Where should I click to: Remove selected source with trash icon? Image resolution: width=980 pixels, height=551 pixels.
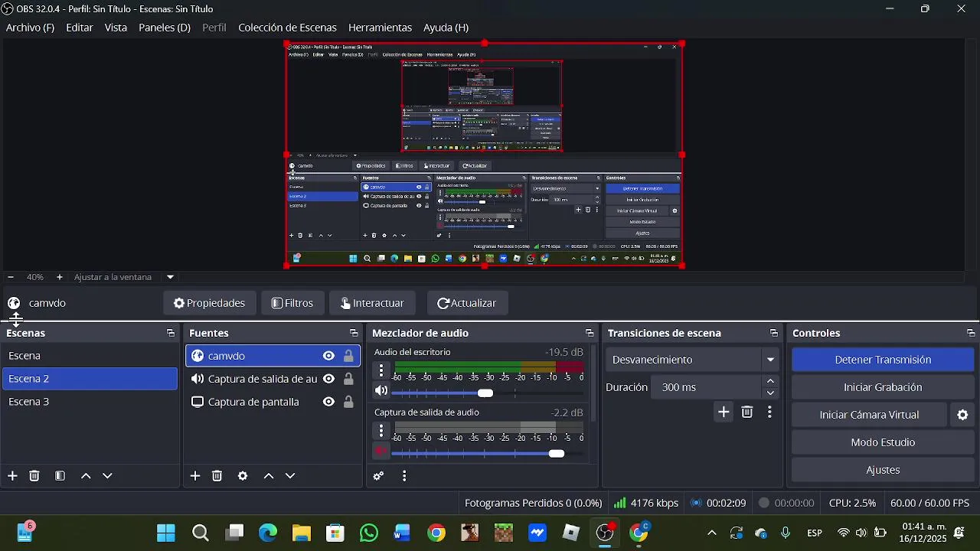tap(217, 476)
